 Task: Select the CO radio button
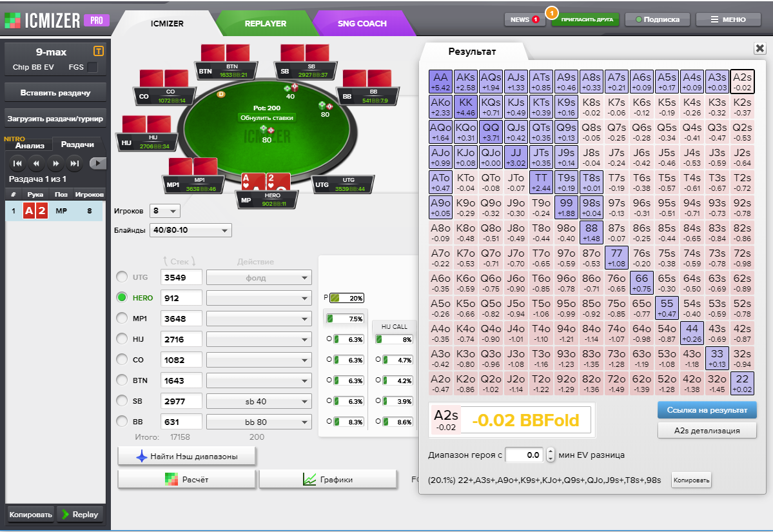(122, 359)
